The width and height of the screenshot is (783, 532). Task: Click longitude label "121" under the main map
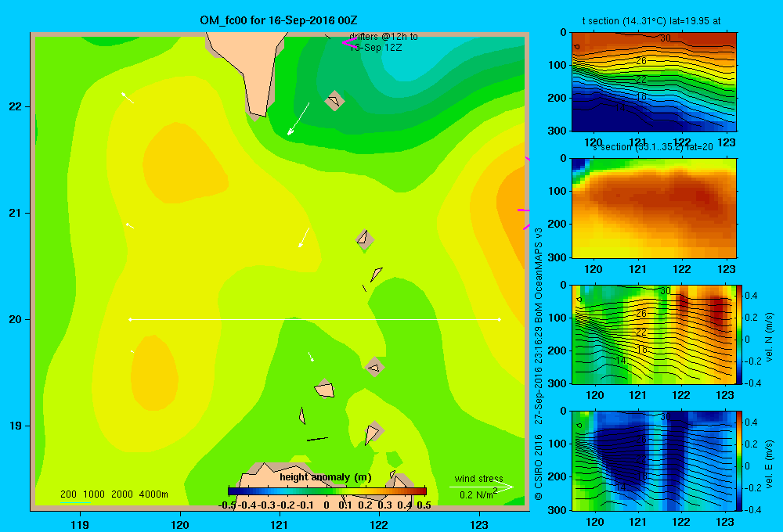point(280,524)
